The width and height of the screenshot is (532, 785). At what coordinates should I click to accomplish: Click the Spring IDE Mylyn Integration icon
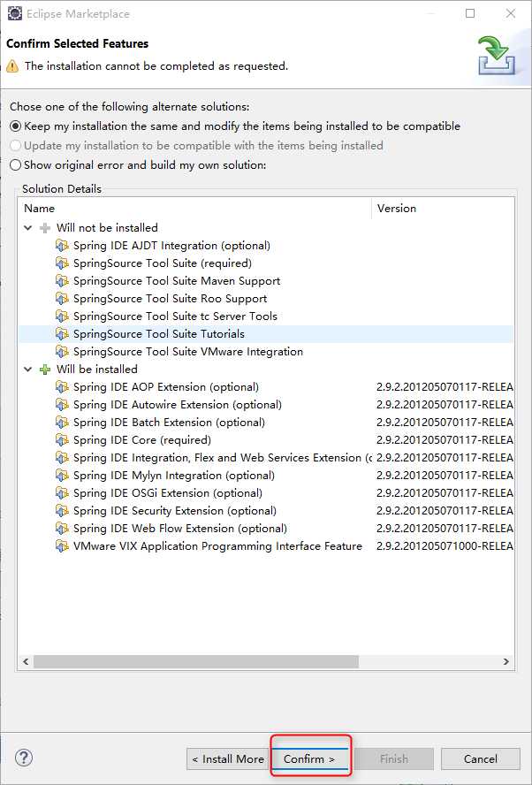click(x=62, y=475)
